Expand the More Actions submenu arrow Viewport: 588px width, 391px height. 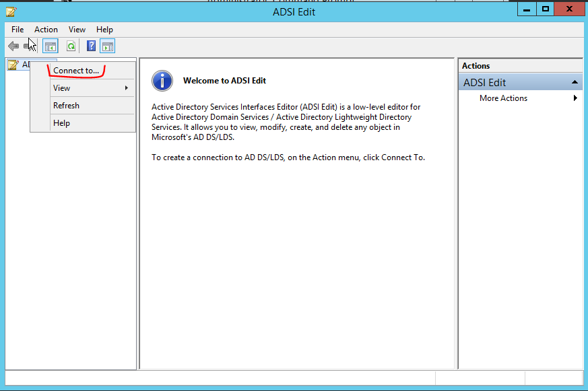(575, 98)
